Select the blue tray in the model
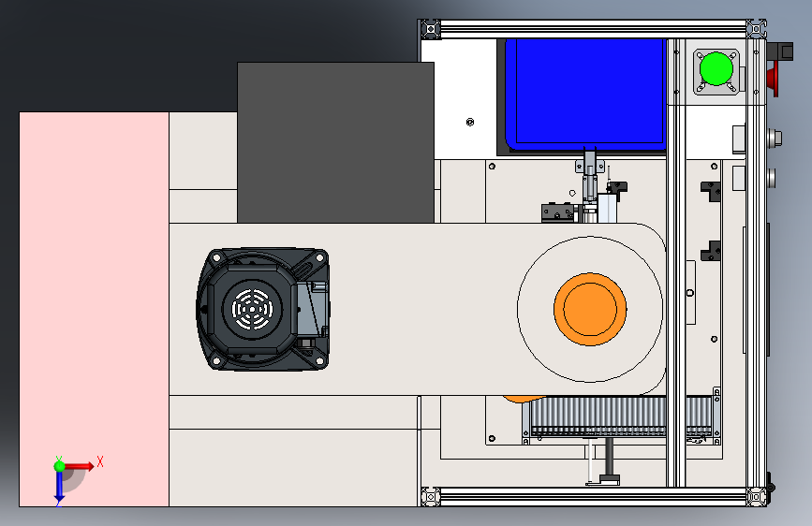 tap(585, 95)
